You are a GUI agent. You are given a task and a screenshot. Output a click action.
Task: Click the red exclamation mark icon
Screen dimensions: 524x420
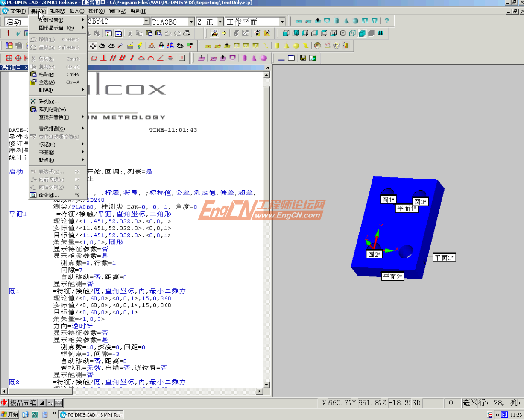8,33
